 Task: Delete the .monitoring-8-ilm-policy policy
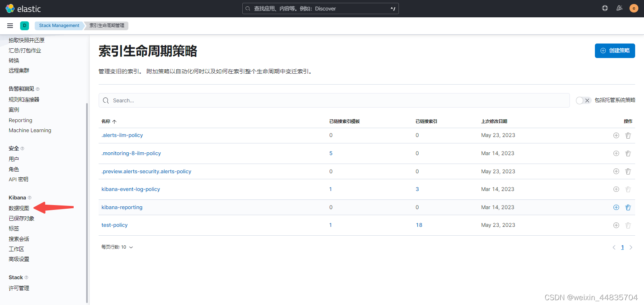click(628, 154)
